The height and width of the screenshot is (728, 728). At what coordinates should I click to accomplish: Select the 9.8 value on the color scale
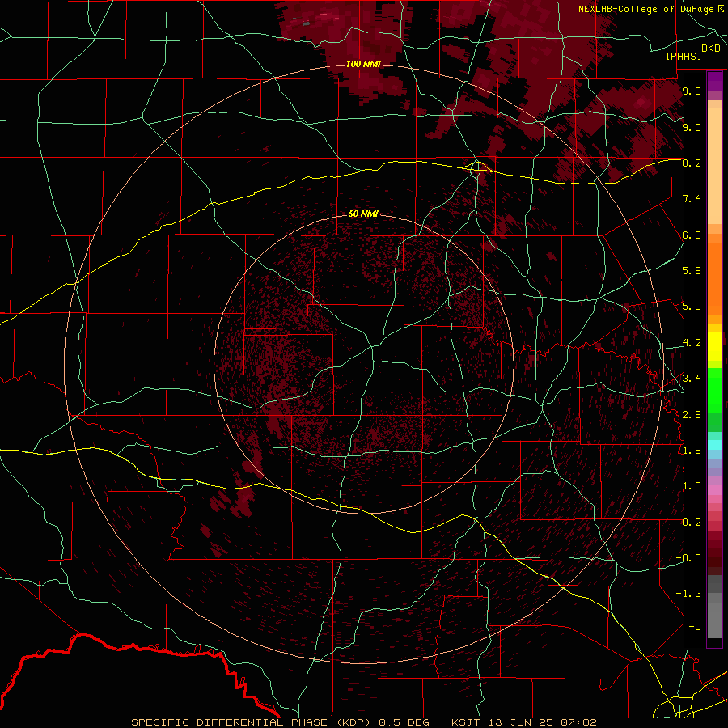(x=692, y=91)
